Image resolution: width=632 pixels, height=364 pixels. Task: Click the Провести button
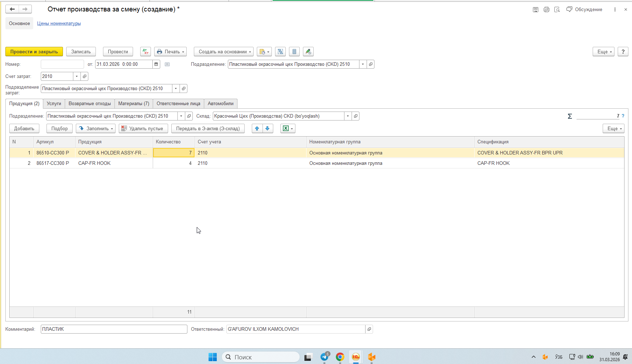pyautogui.click(x=118, y=51)
